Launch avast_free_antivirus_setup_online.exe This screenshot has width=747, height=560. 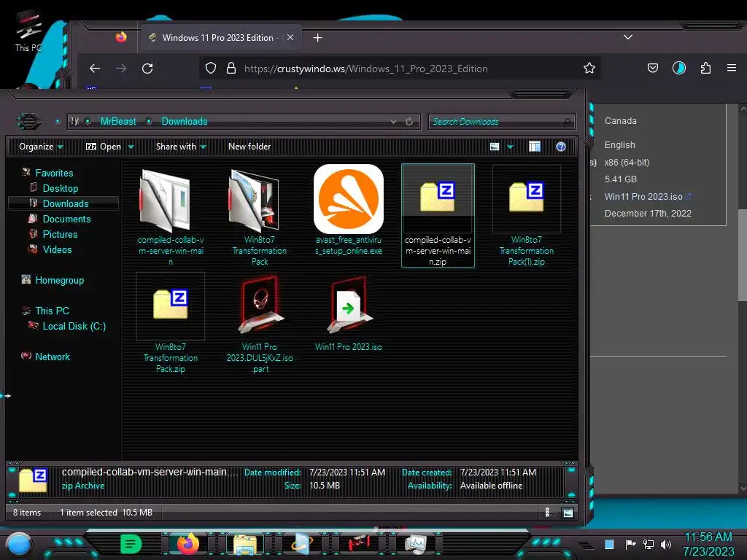click(x=348, y=210)
